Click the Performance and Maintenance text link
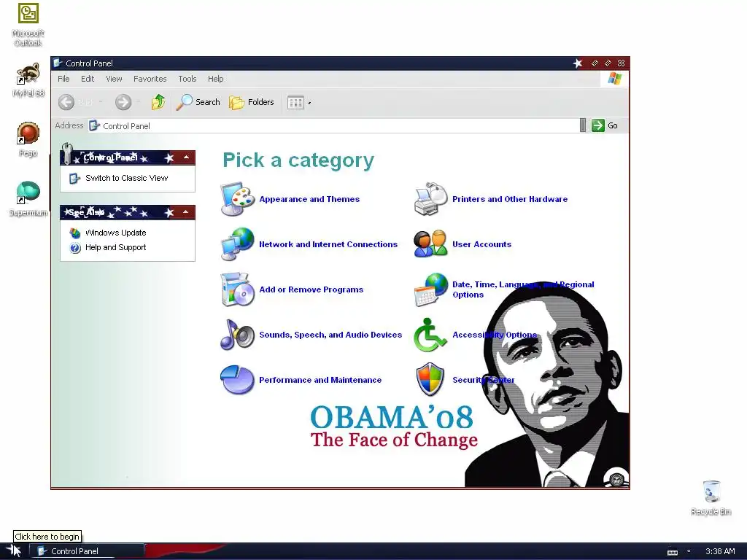Viewport: 747px width, 560px height. click(320, 380)
